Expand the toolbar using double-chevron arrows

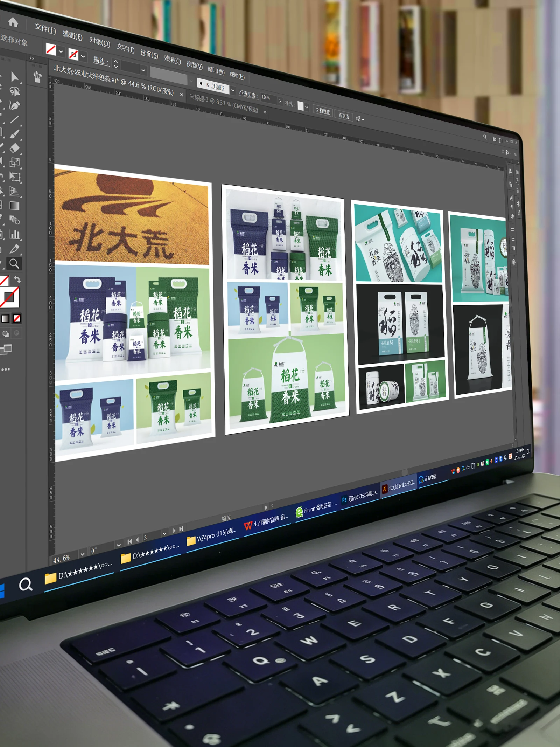[32, 58]
